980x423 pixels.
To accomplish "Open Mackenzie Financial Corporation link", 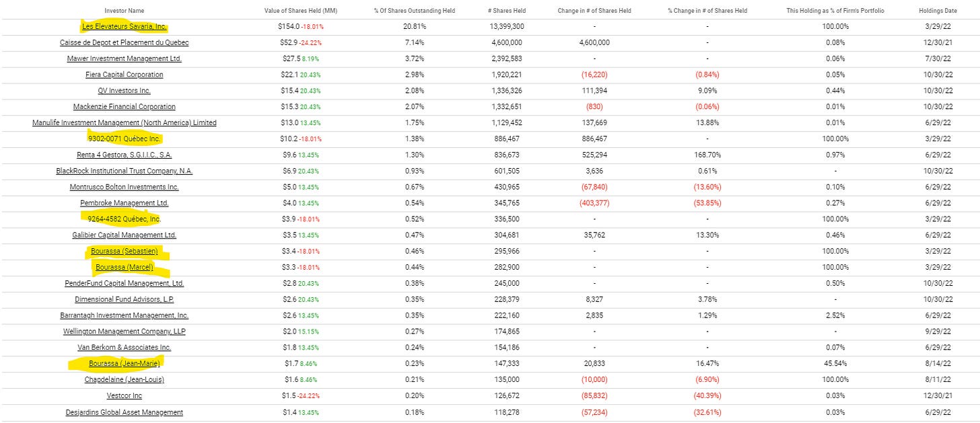I will [124, 107].
